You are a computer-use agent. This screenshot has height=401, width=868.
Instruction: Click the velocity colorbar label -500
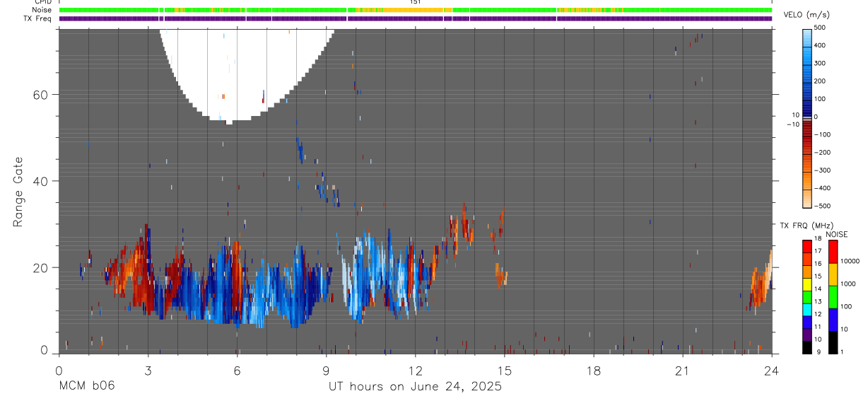click(x=821, y=207)
